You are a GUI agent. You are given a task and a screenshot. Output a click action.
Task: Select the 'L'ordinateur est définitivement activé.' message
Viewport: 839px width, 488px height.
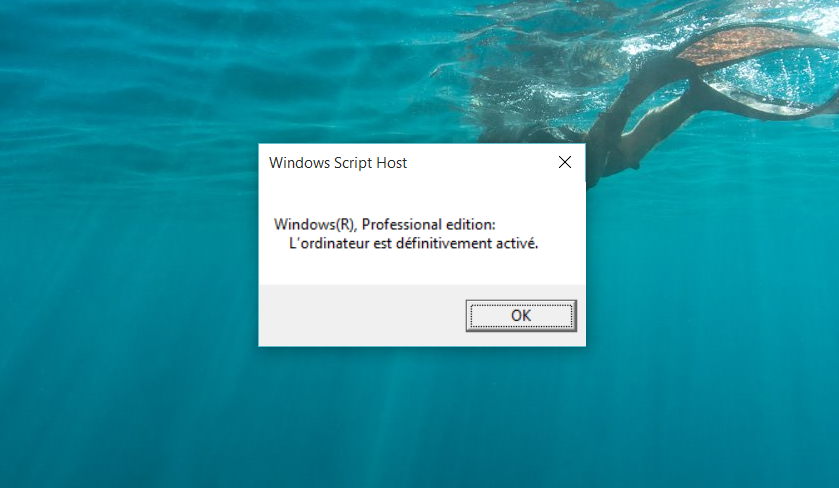414,243
